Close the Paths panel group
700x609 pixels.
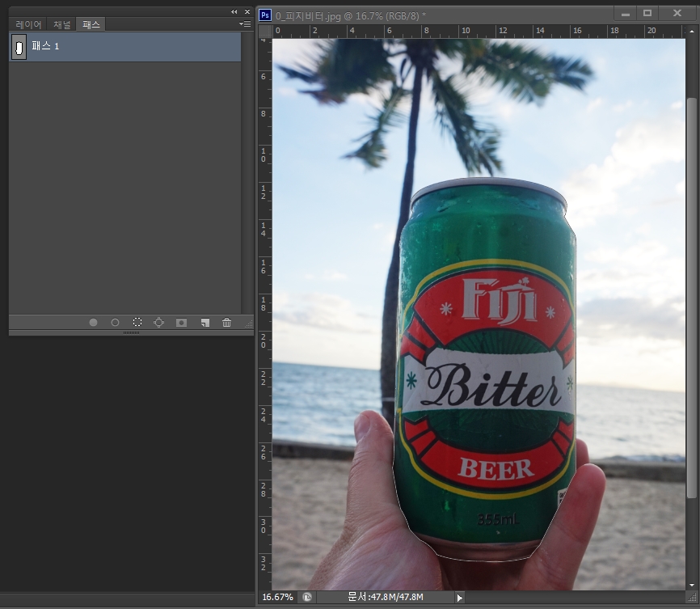247,11
